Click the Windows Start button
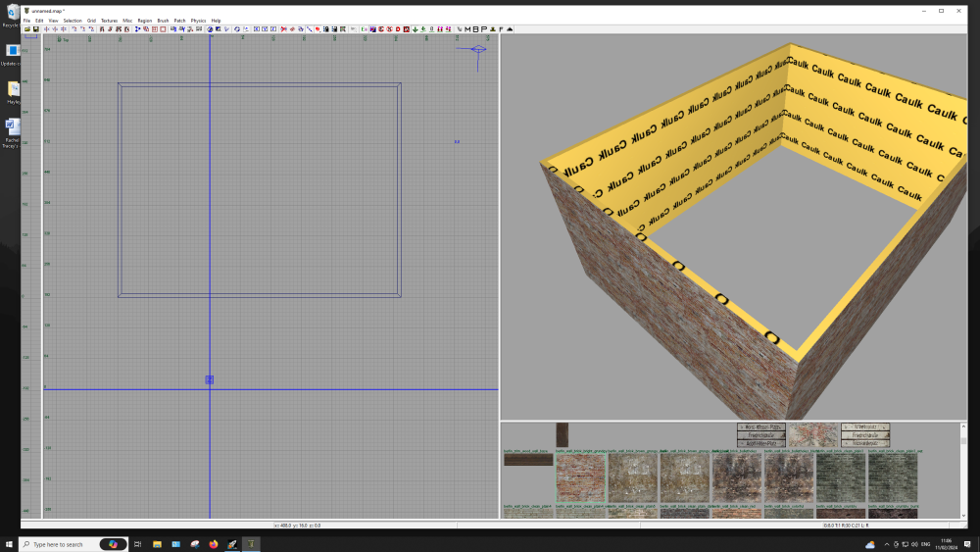This screenshot has width=980, height=552. click(9, 544)
